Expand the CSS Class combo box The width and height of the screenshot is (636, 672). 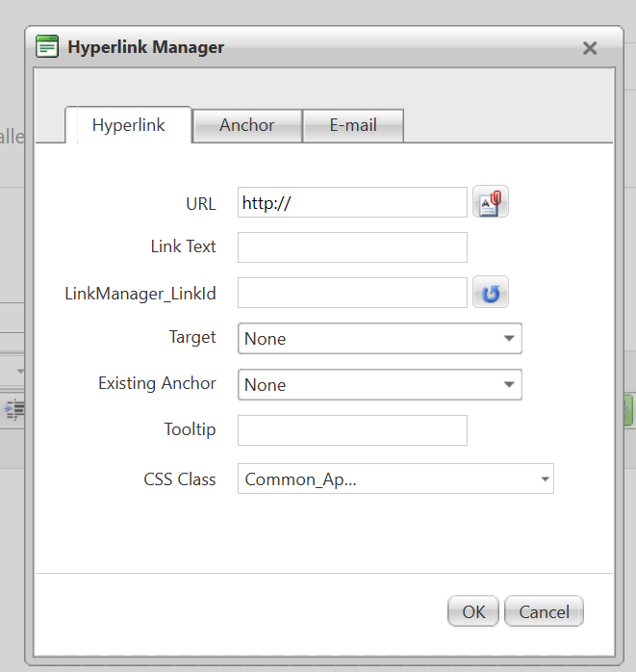pyautogui.click(x=394, y=479)
